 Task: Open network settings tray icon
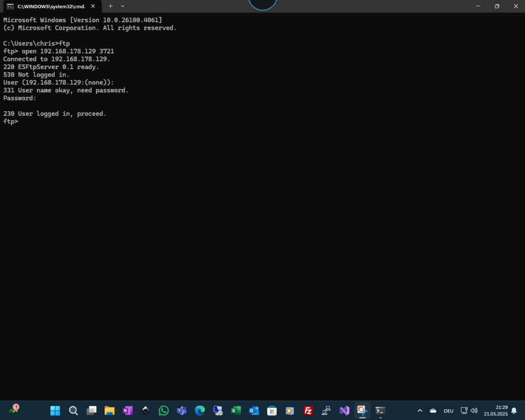(x=464, y=411)
